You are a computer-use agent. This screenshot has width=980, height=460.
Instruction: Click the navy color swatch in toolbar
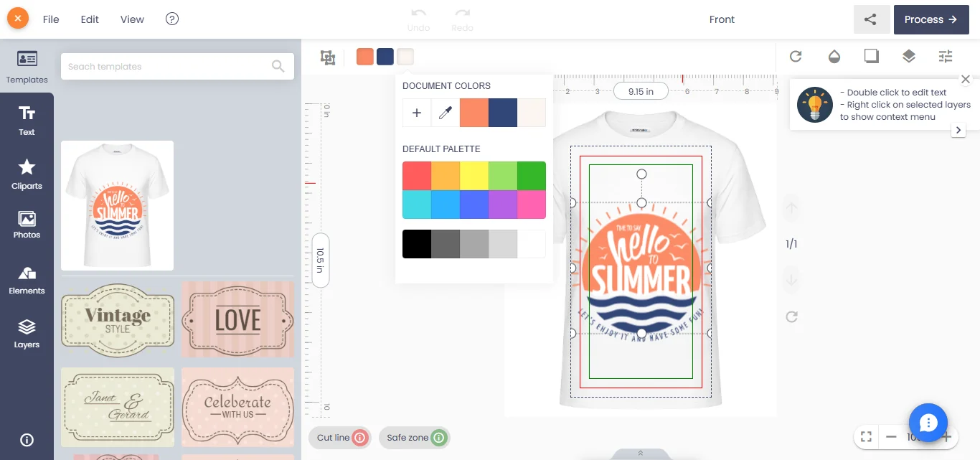(385, 57)
